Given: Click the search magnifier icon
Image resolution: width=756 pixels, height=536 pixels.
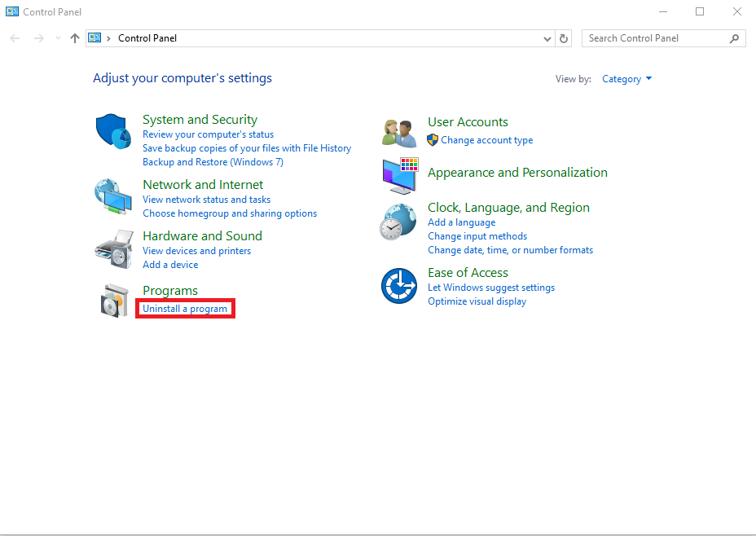Looking at the screenshot, I should pos(734,38).
